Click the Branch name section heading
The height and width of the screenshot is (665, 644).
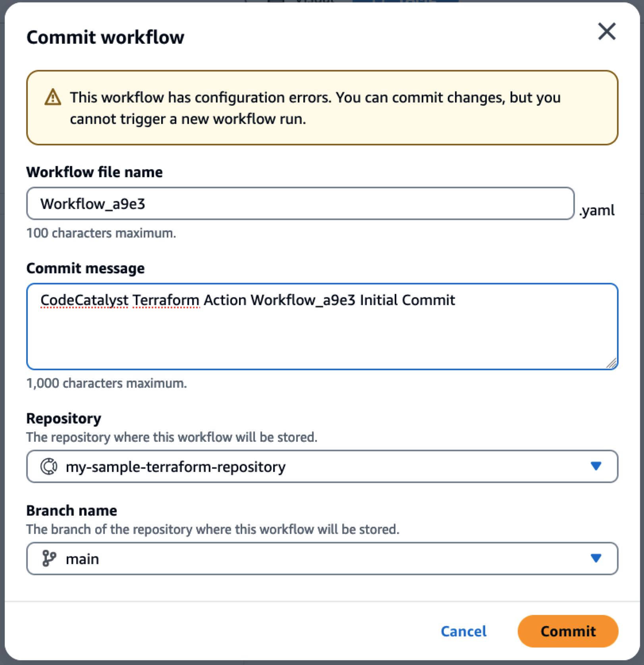pos(71,510)
